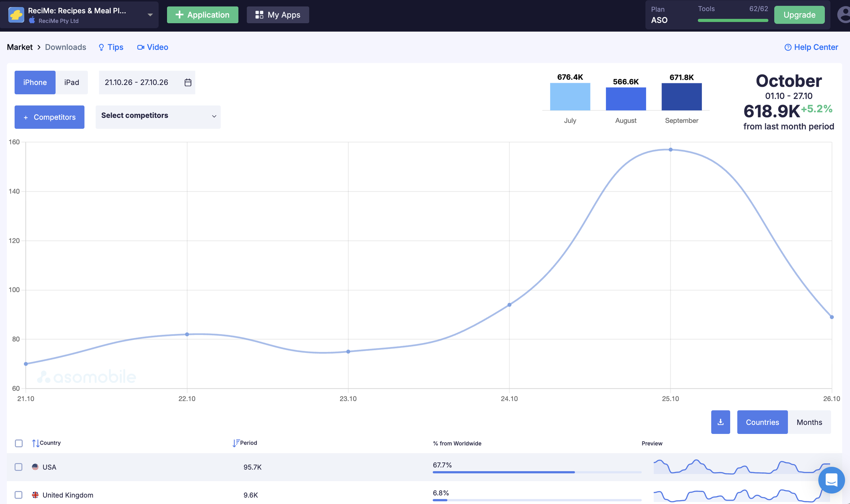Click the October 618.9K total value
The height and width of the screenshot is (504, 850).
(x=772, y=111)
